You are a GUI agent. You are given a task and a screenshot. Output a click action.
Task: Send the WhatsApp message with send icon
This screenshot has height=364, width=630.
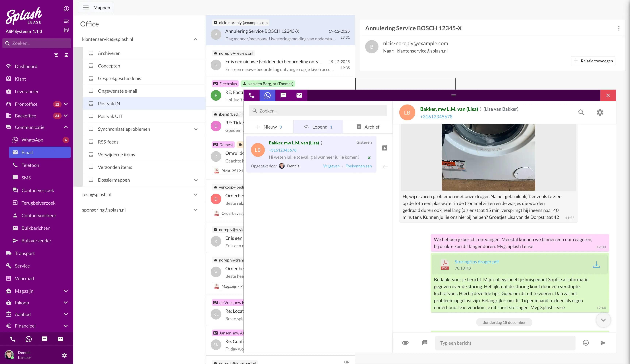[603, 343]
